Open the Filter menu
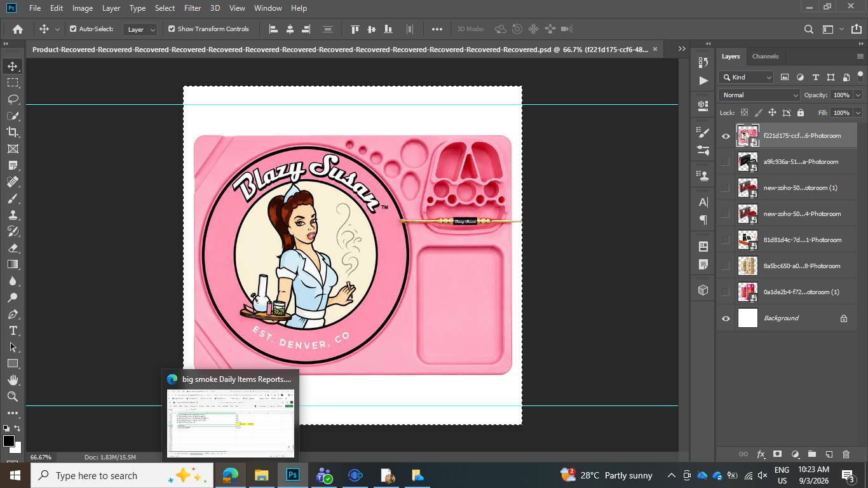This screenshot has height=488, width=868. coord(193,8)
